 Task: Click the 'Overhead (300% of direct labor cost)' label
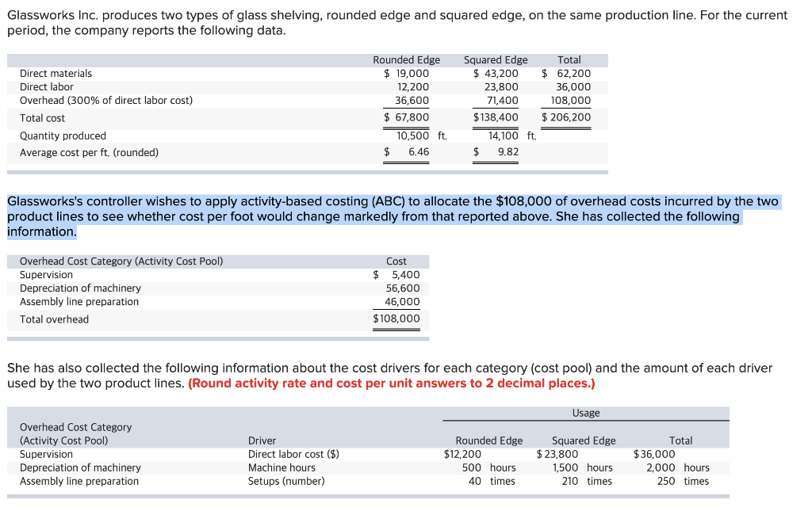tap(106, 101)
